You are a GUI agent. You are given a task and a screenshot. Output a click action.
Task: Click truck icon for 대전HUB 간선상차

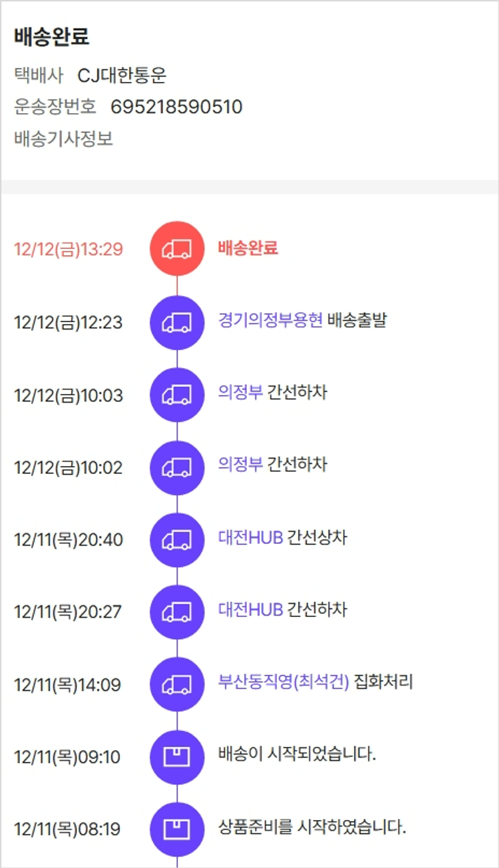177,539
